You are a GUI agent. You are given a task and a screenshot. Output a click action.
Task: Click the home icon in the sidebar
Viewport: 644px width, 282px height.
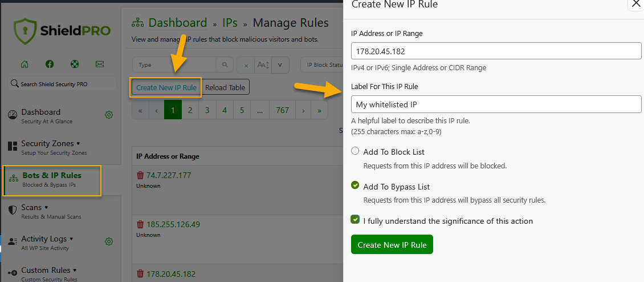25,64
